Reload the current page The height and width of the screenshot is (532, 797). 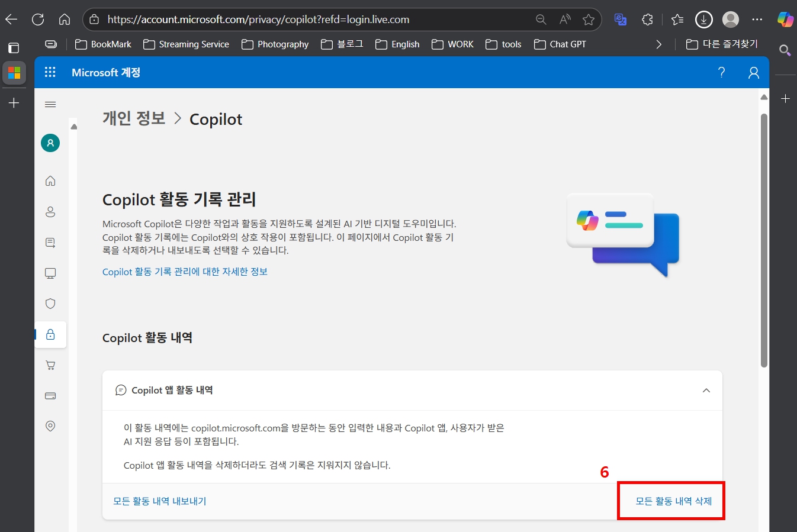(x=38, y=20)
